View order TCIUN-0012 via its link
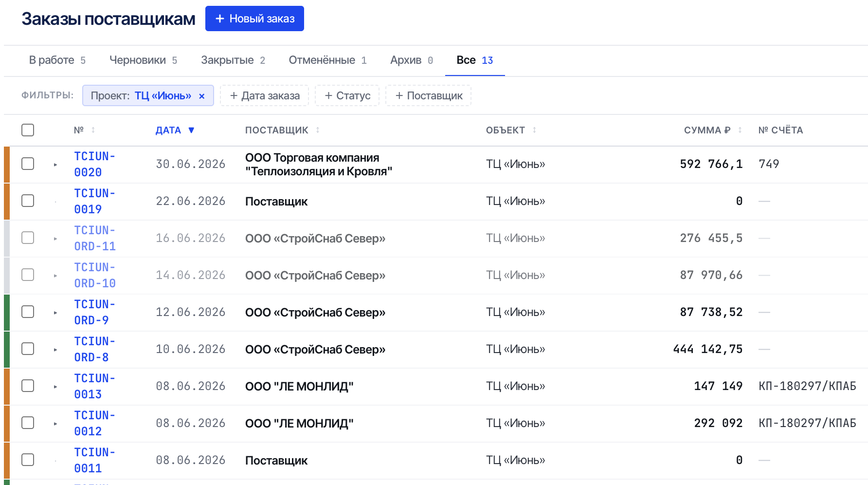This screenshot has height=485, width=868. [94, 423]
